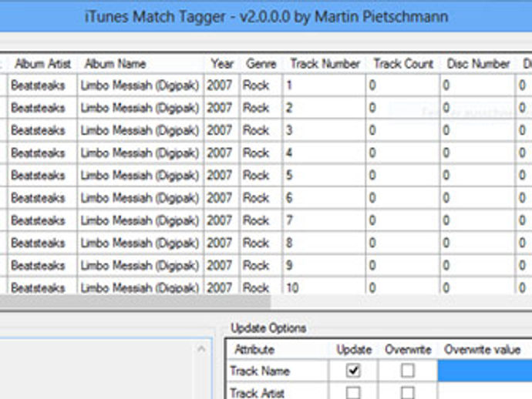Sort by the Album Name column header
Screen dimensions: 532x399
[x=140, y=63]
